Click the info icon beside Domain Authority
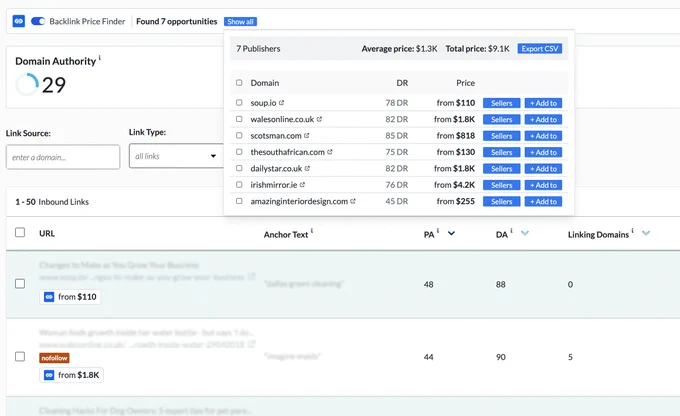The image size is (680, 416). tap(100, 57)
